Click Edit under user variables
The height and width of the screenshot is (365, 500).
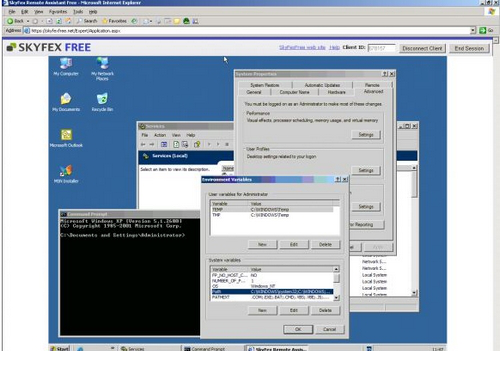(294, 244)
